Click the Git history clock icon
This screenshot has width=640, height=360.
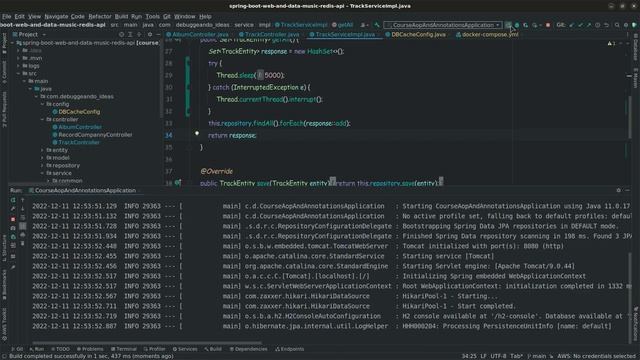(x=598, y=25)
